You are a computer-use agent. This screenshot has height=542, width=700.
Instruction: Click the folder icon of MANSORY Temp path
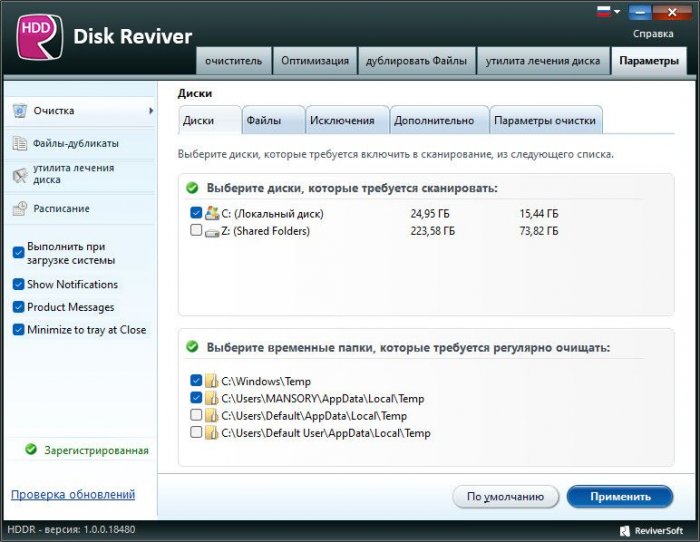click(211, 398)
